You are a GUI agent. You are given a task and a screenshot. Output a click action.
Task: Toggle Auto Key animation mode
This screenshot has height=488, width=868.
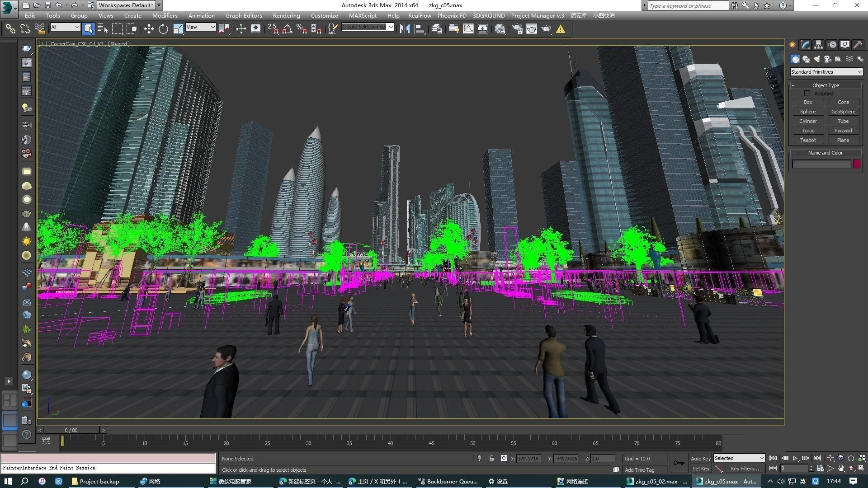coord(701,459)
